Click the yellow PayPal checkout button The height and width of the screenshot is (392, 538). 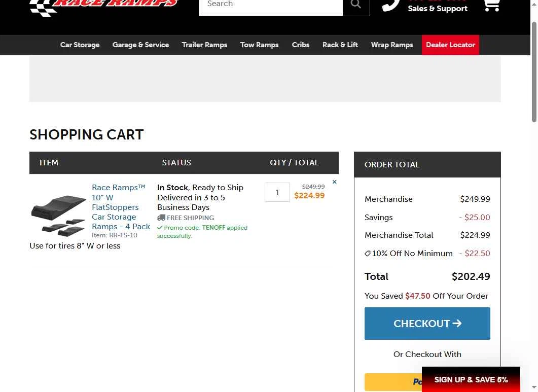tap(393, 382)
